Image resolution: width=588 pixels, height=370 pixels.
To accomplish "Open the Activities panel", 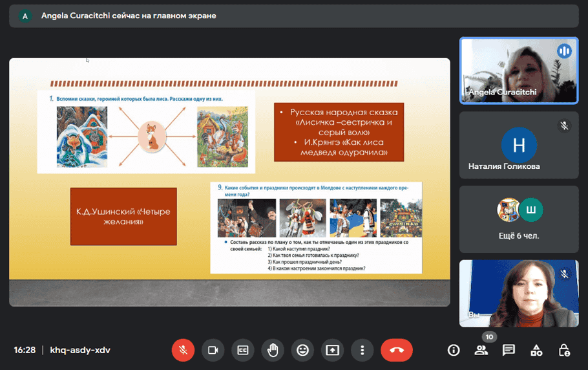I will click(536, 350).
